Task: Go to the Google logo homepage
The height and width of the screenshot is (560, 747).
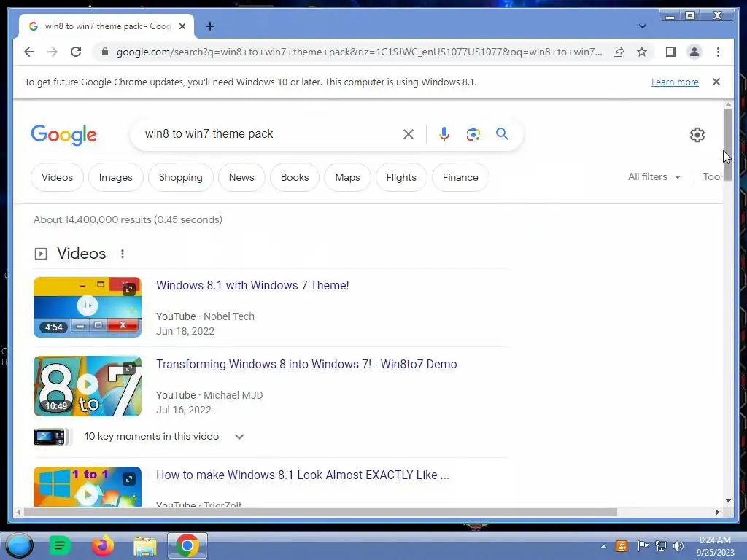Action: click(x=64, y=135)
